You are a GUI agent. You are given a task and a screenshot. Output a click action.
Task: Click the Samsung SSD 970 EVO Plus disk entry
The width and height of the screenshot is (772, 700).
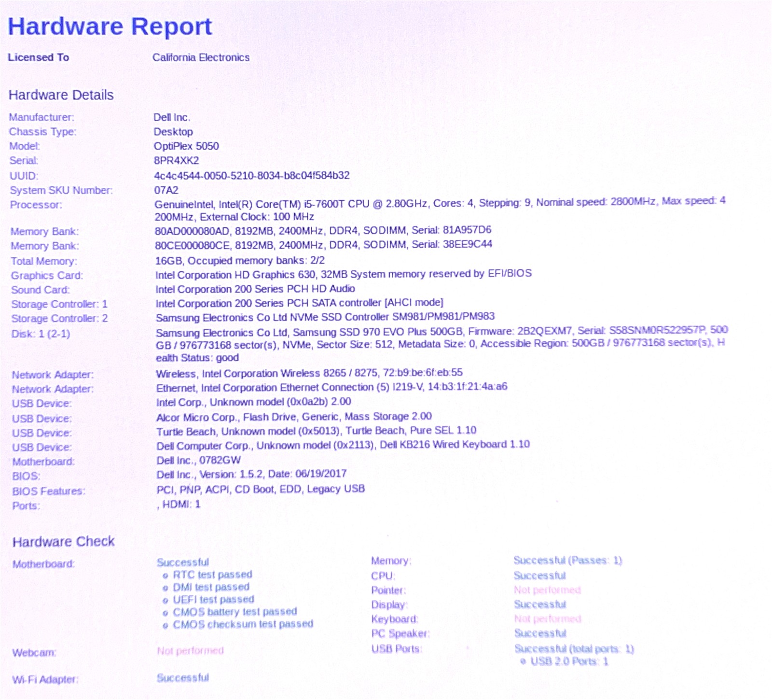(x=442, y=344)
